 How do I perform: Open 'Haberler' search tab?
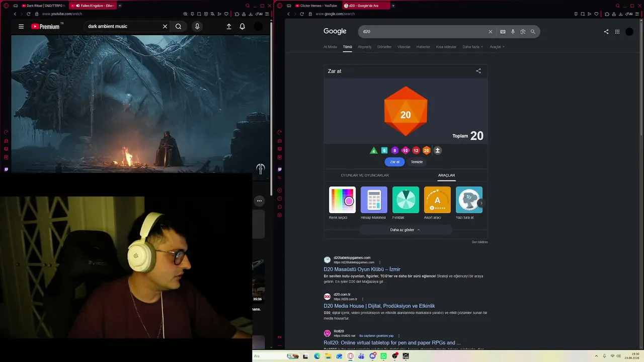pyautogui.click(x=423, y=47)
